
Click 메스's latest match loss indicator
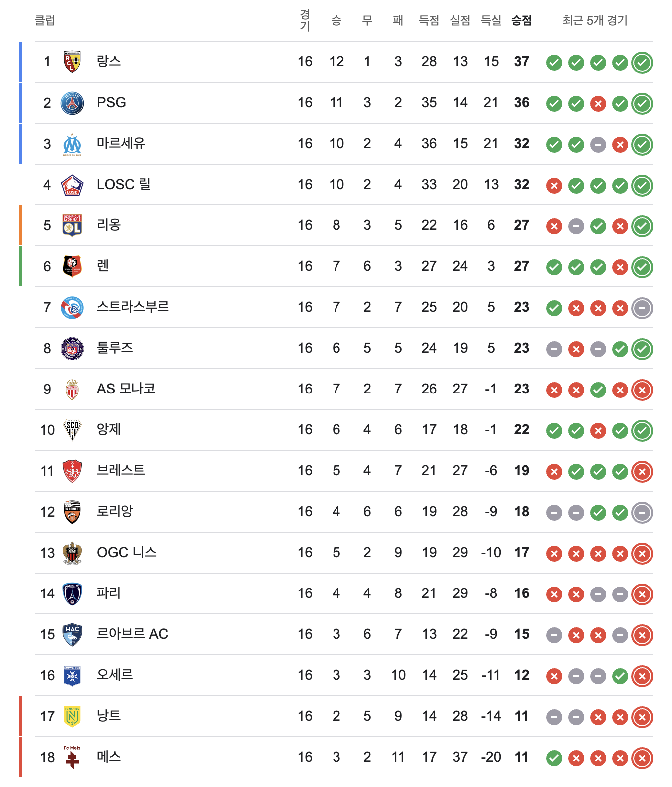(642, 758)
